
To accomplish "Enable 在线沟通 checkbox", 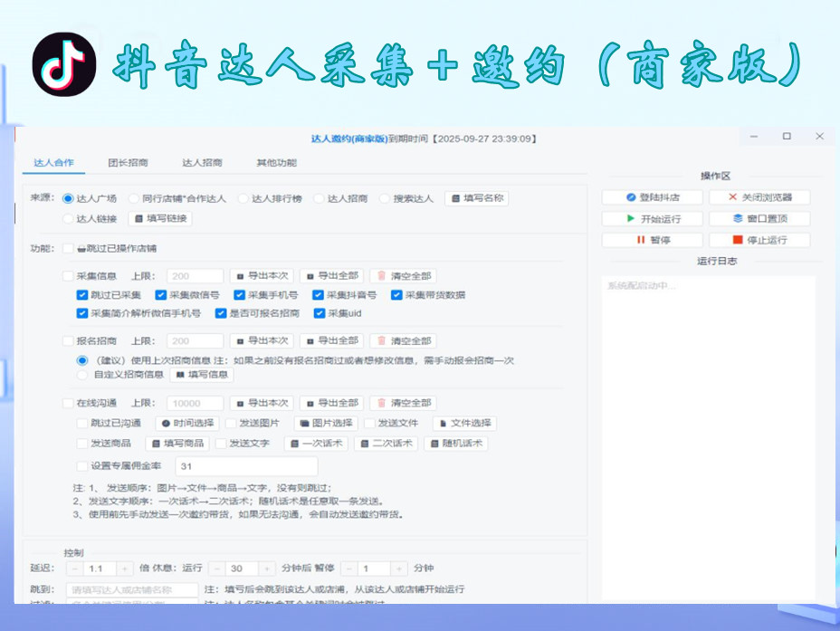I will pos(68,404).
